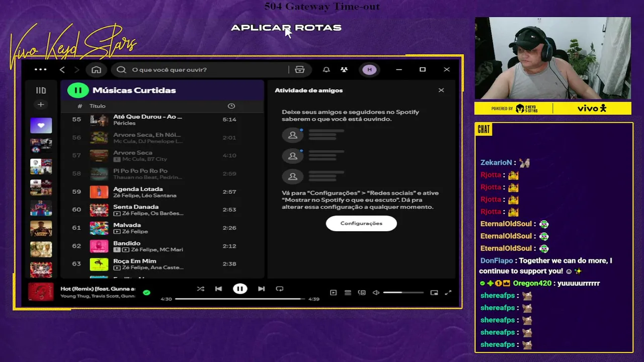This screenshot has width=644, height=362.
Task: Open the notifications bell
Action: [x=326, y=70]
